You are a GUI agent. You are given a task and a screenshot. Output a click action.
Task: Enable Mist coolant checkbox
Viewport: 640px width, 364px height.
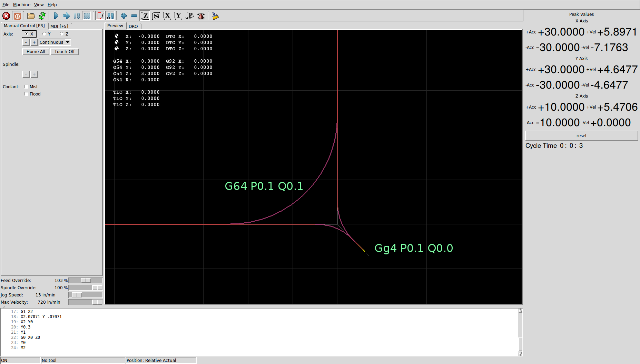(27, 87)
